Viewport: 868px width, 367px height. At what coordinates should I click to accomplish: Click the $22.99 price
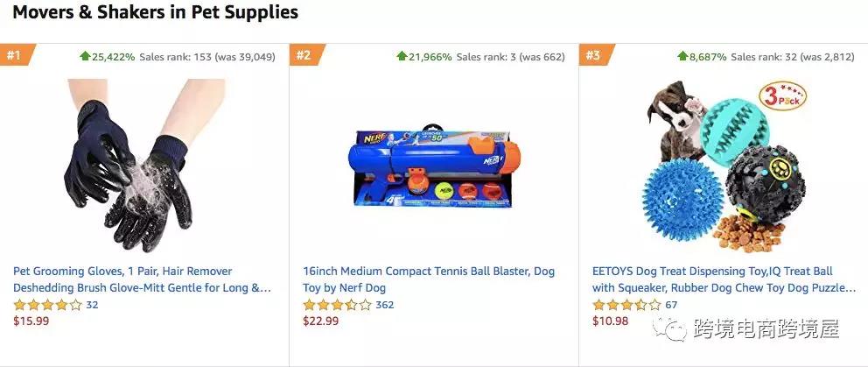320,321
